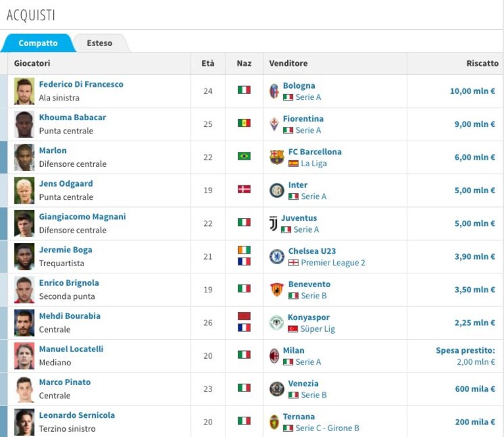Open the Premier League 2 competition link
The image size is (504, 437).
333,263
